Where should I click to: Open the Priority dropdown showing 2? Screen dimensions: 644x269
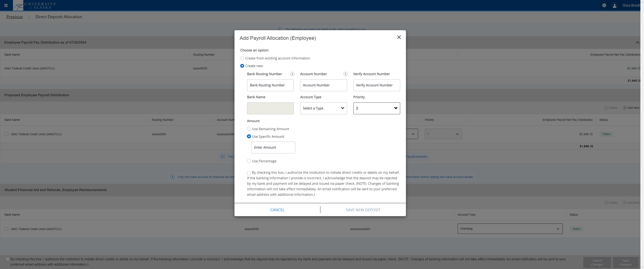(x=376, y=108)
